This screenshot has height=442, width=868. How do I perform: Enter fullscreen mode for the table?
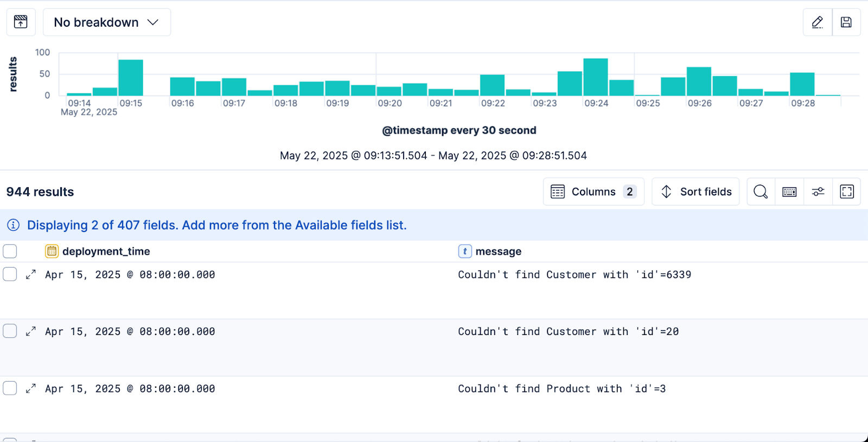(846, 192)
